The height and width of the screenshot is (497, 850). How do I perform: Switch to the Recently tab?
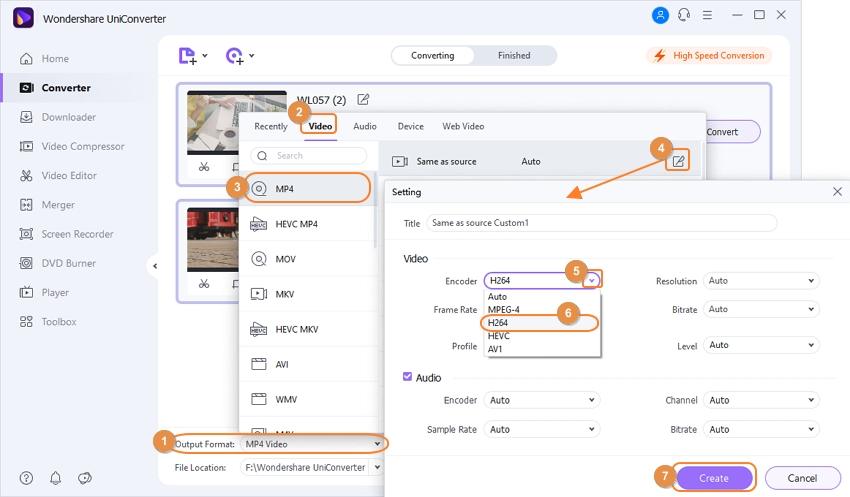[271, 126]
